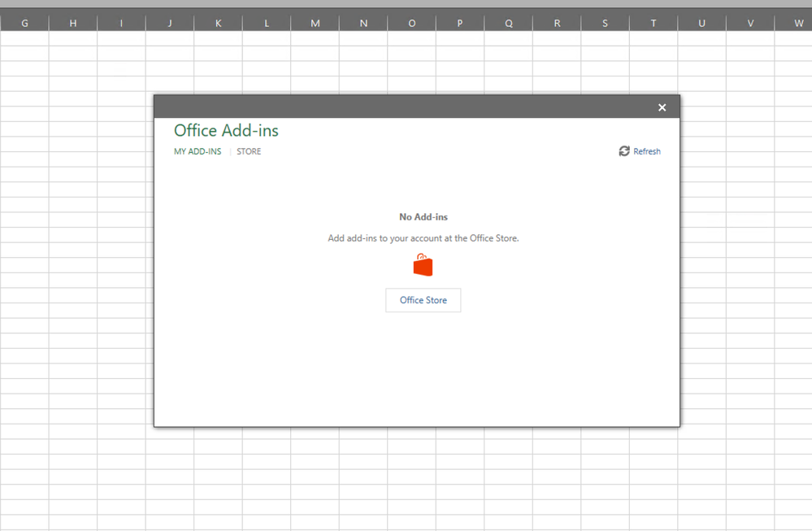
Task: Open the Office Store button
Action: point(423,300)
